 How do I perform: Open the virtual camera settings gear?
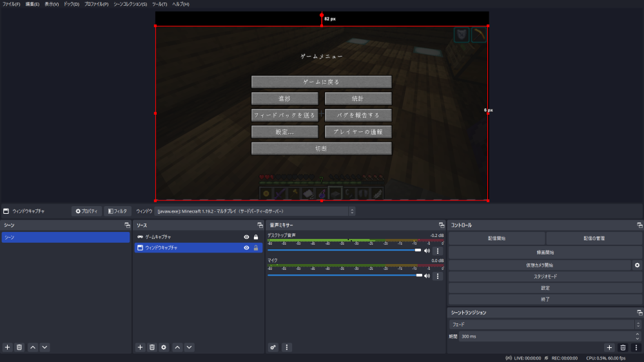coord(637,265)
